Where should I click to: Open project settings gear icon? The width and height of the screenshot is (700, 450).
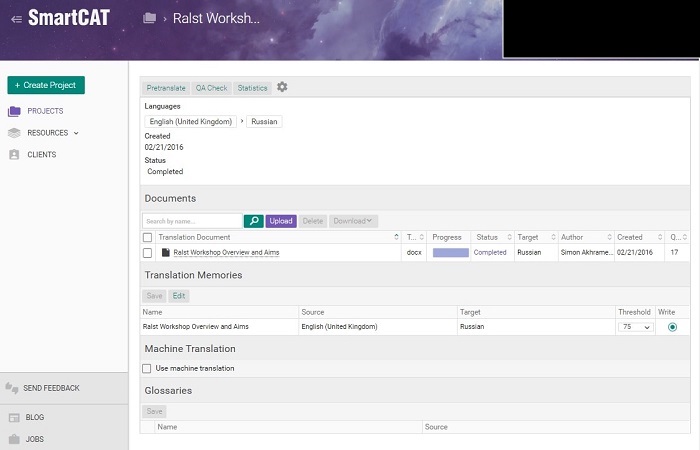[282, 87]
